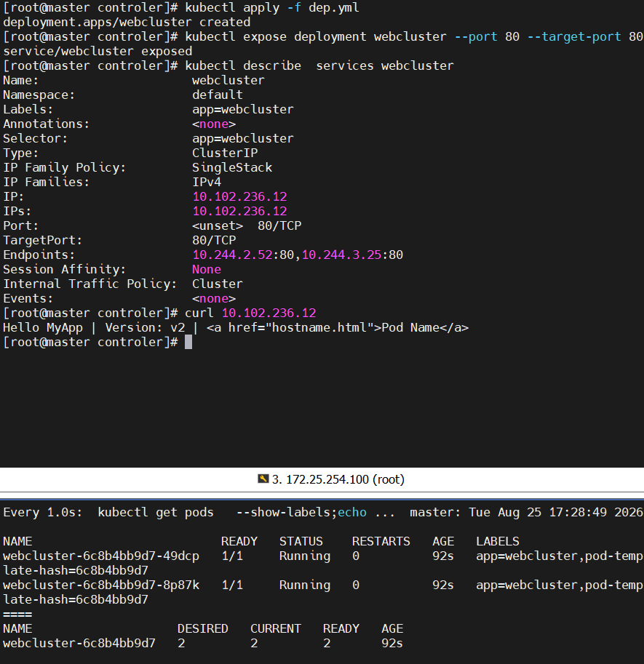
Task: Click the 'webcluster' Name value
Action: tap(228, 80)
